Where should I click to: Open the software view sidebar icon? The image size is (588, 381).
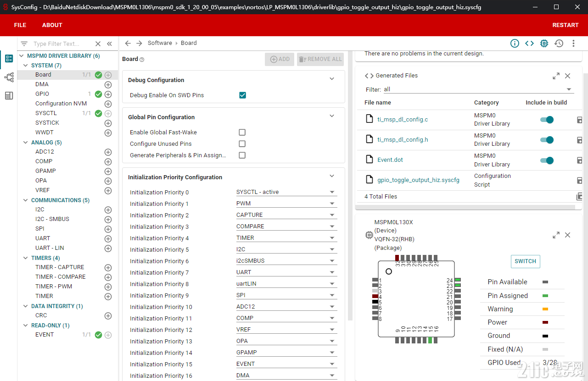point(9,59)
